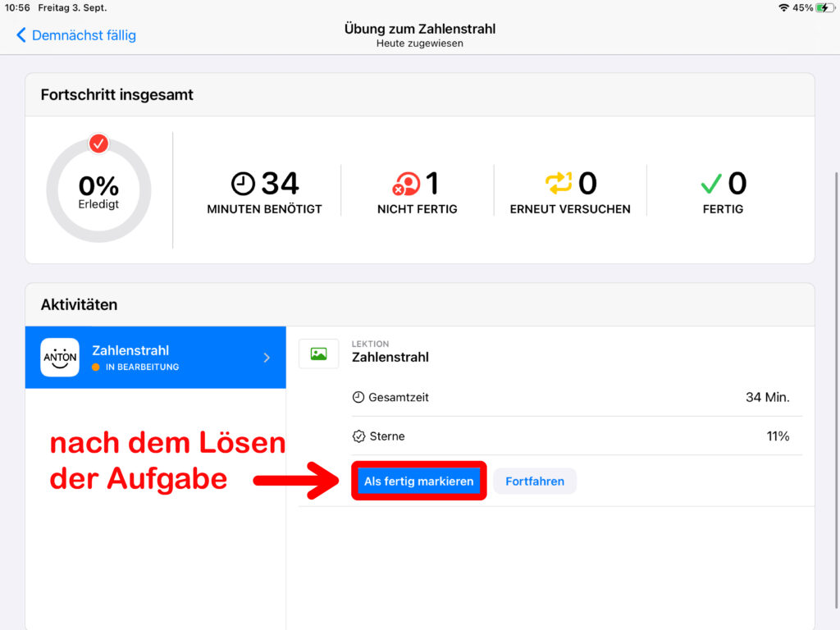Expand Zahlenstrahl activity with chevron arrow
This screenshot has height=630, width=840.
[267, 358]
